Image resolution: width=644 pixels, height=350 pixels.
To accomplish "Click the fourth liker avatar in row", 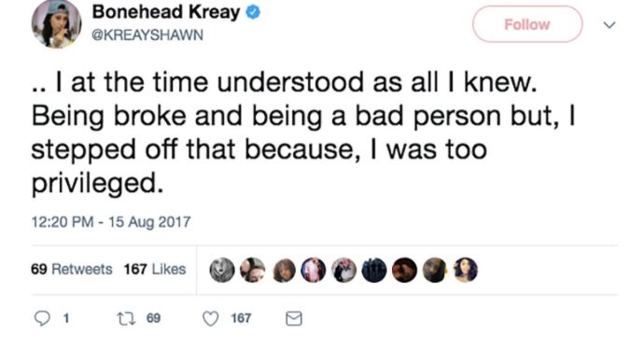I will [314, 270].
